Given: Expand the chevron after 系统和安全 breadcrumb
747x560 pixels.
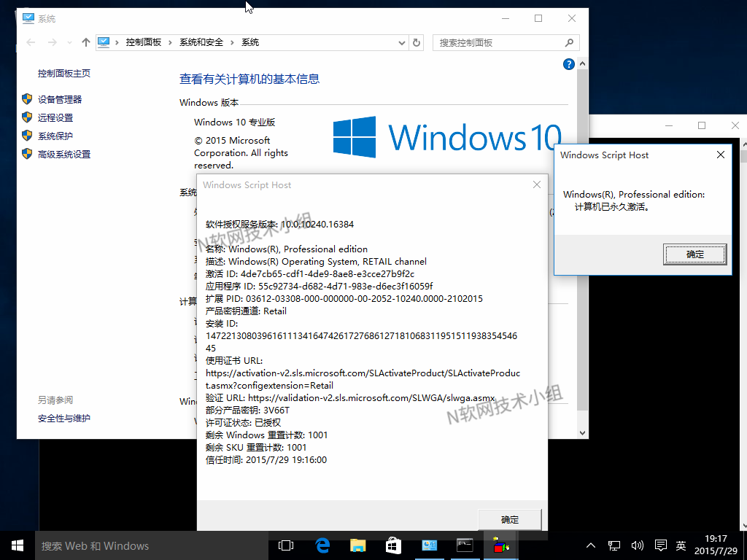Looking at the screenshot, I should click(233, 43).
